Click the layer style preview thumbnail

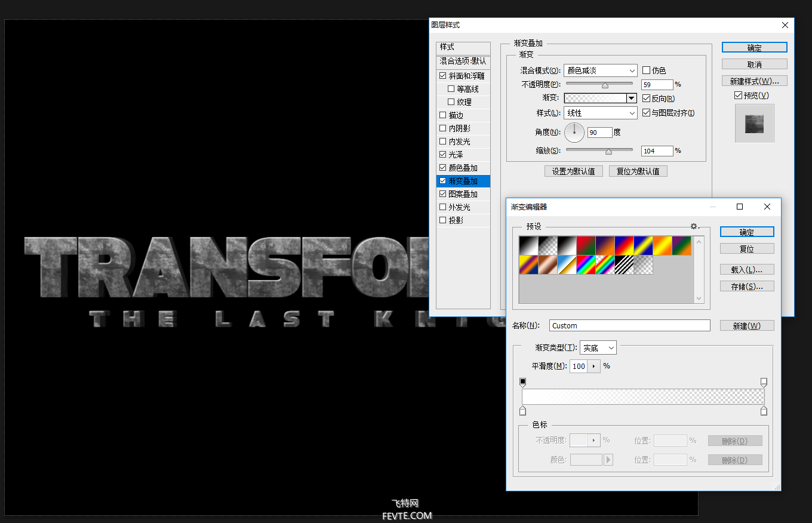(754, 124)
